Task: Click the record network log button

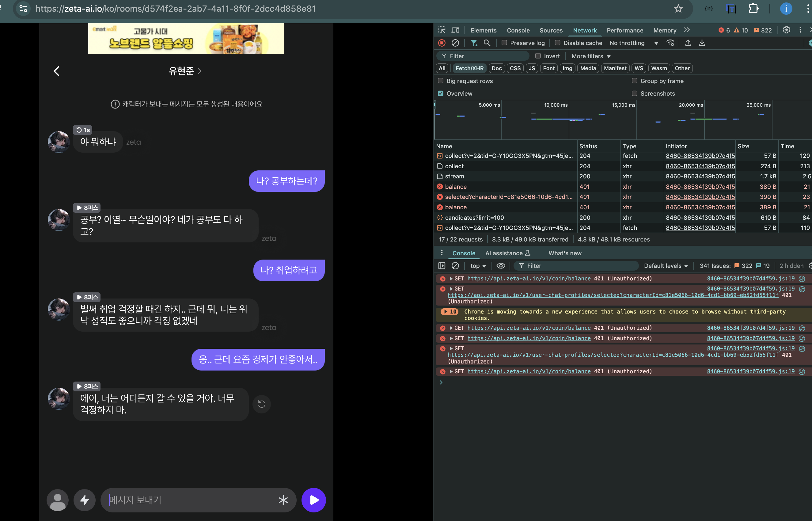Action: (442, 43)
